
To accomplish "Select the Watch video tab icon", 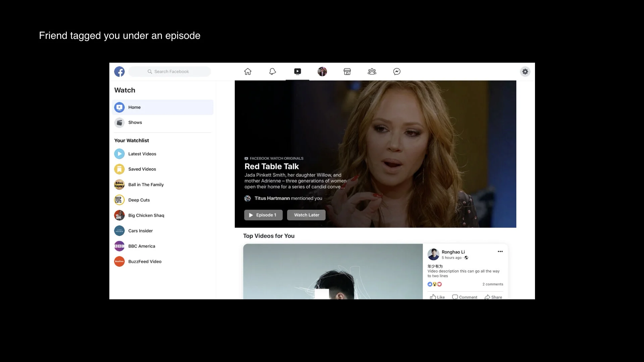I will (298, 71).
